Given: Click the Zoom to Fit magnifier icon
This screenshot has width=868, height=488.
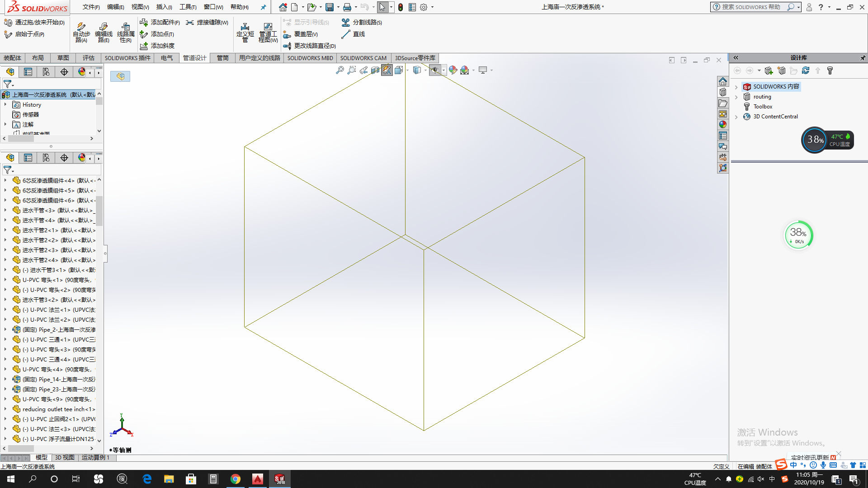Looking at the screenshot, I should (x=340, y=70).
